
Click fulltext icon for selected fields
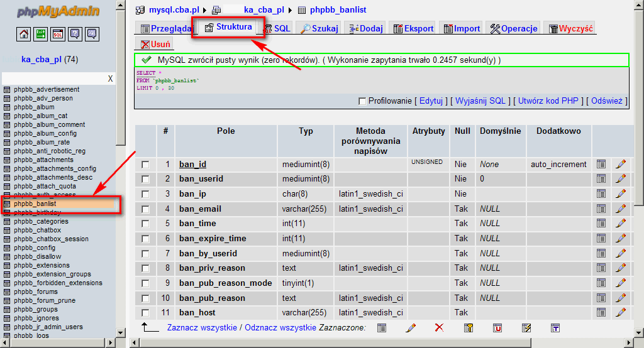555,328
